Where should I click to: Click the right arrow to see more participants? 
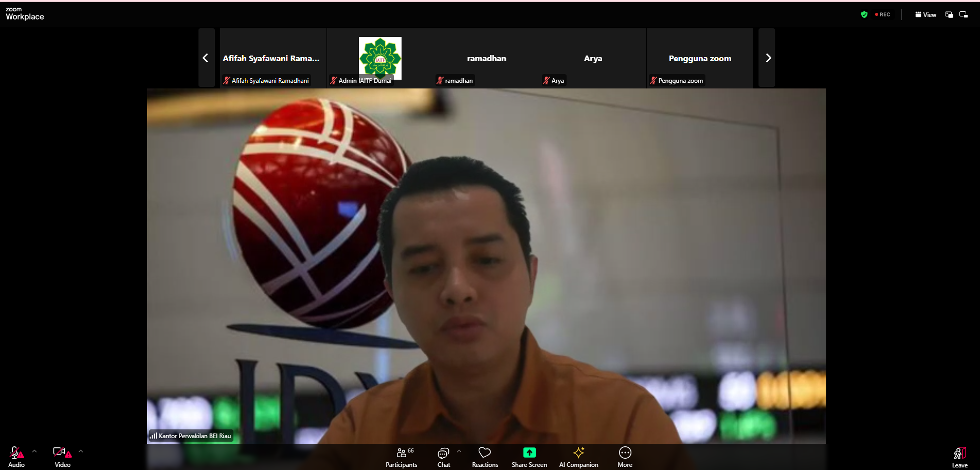pyautogui.click(x=768, y=58)
